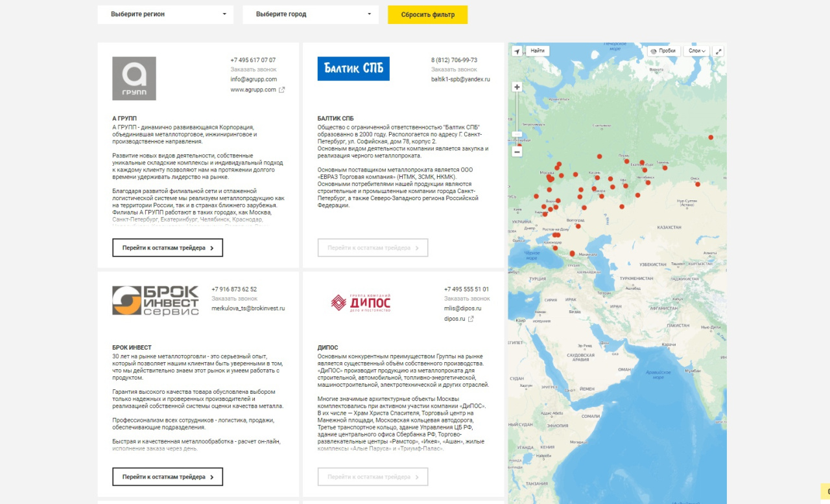Screen dimensions: 830x504
Task: Click Заказать звонок under ДиПОС phone
Action: (x=467, y=299)
